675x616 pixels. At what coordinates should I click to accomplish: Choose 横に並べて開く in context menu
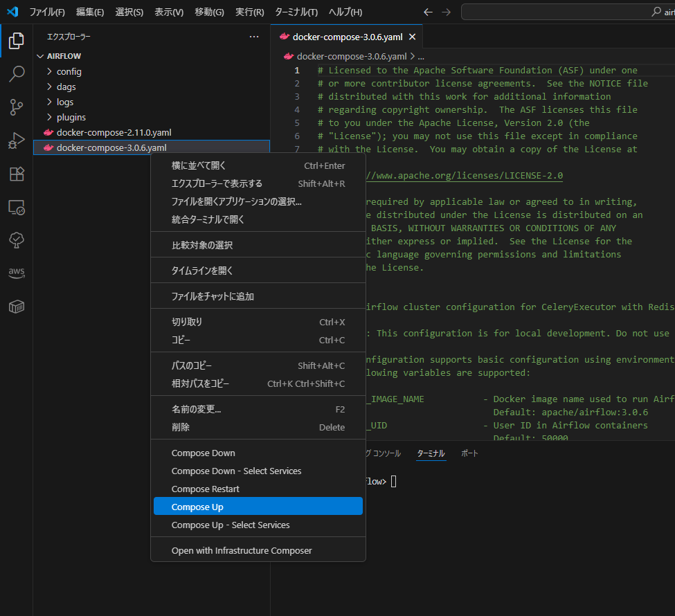click(x=258, y=165)
